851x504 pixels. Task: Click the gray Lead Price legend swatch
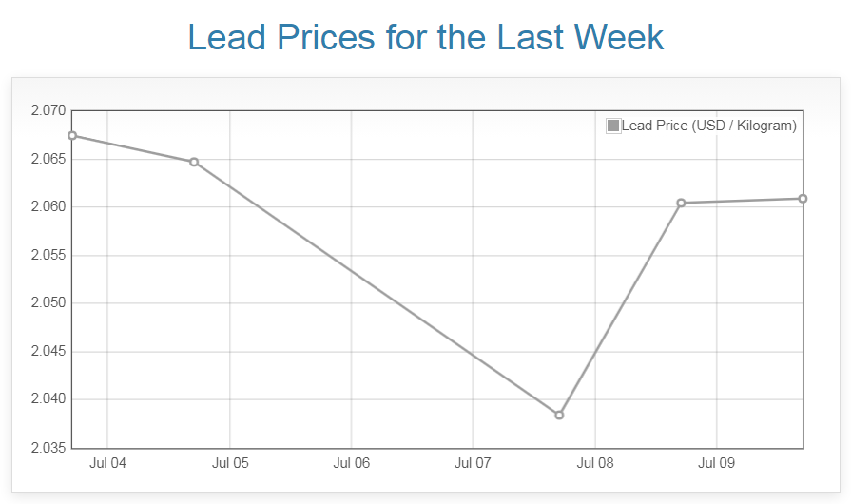[x=613, y=126]
